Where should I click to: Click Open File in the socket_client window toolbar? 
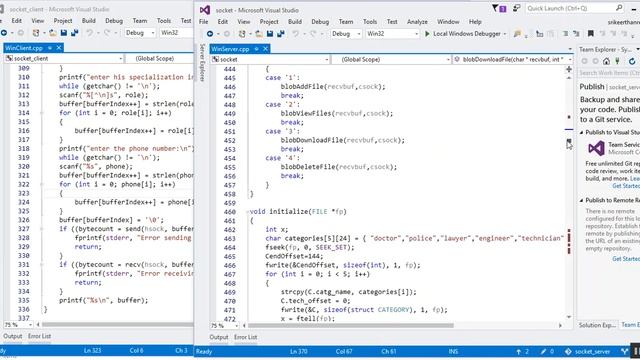tap(53, 33)
